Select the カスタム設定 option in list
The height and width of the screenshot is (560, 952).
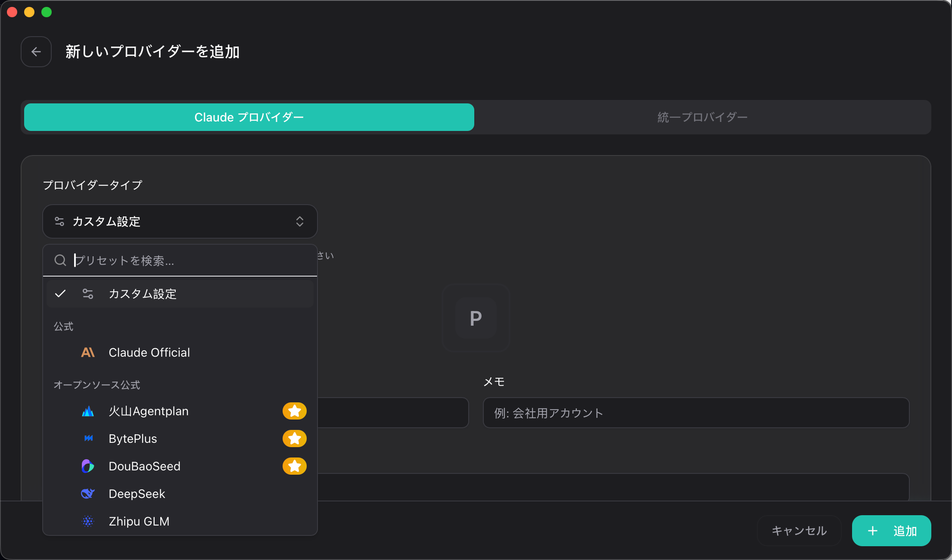[180, 294]
